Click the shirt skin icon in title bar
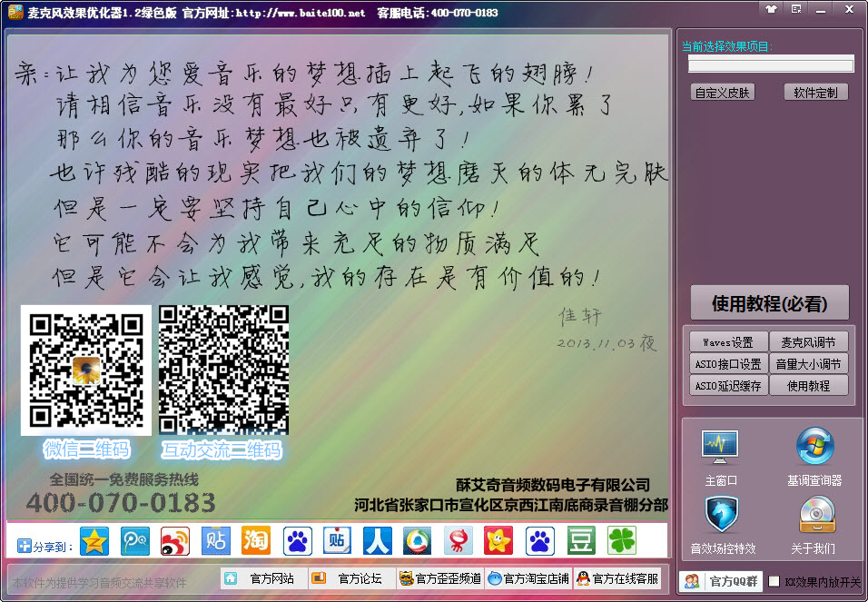The width and height of the screenshot is (868, 602). (x=771, y=9)
